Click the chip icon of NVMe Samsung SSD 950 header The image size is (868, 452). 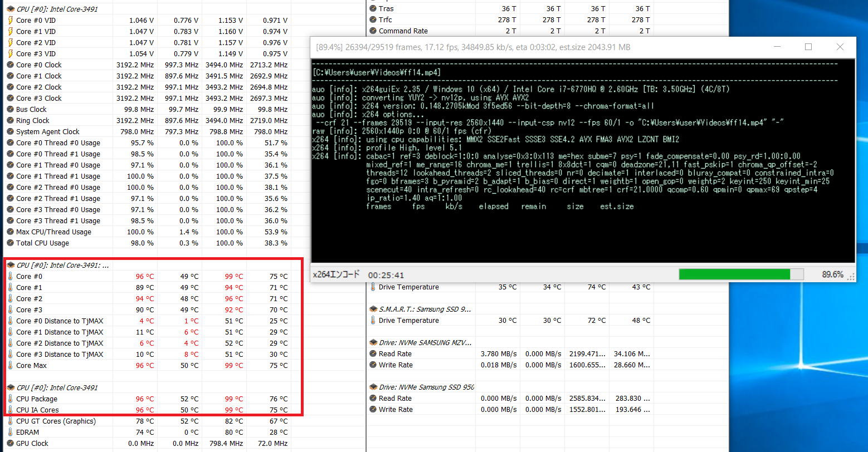[x=373, y=387]
